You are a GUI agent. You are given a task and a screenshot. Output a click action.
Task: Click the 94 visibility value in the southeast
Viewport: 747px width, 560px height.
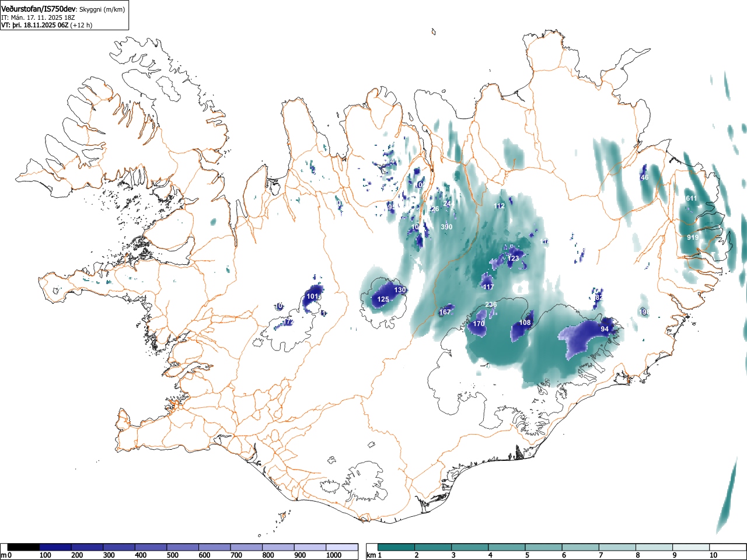click(x=605, y=329)
